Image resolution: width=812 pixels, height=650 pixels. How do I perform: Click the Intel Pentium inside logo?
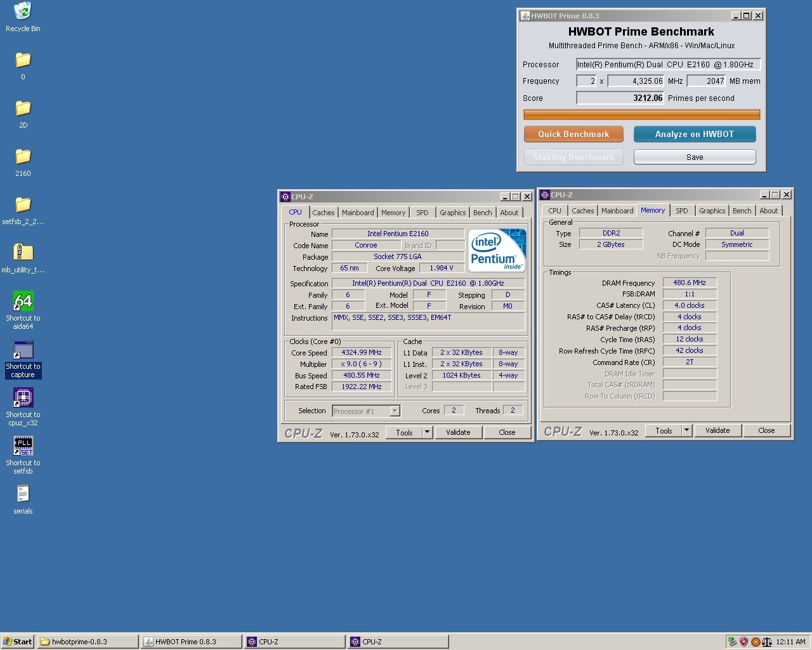tap(497, 250)
